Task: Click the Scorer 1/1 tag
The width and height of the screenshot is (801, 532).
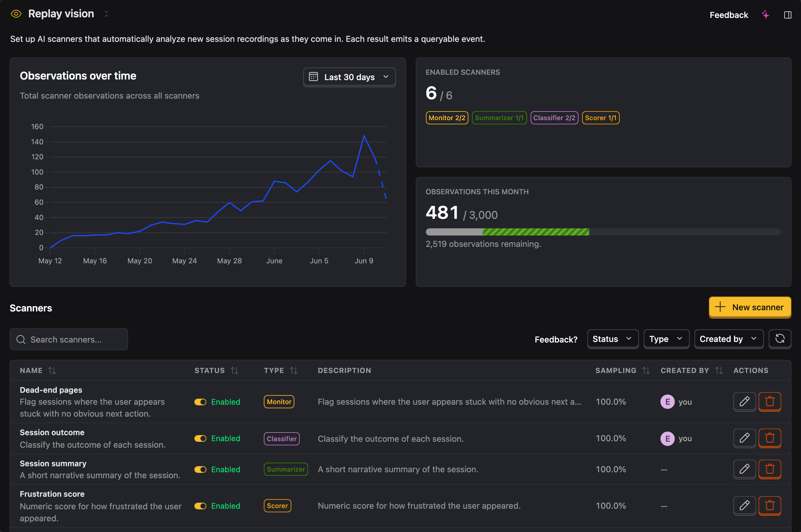Action: (x=600, y=118)
